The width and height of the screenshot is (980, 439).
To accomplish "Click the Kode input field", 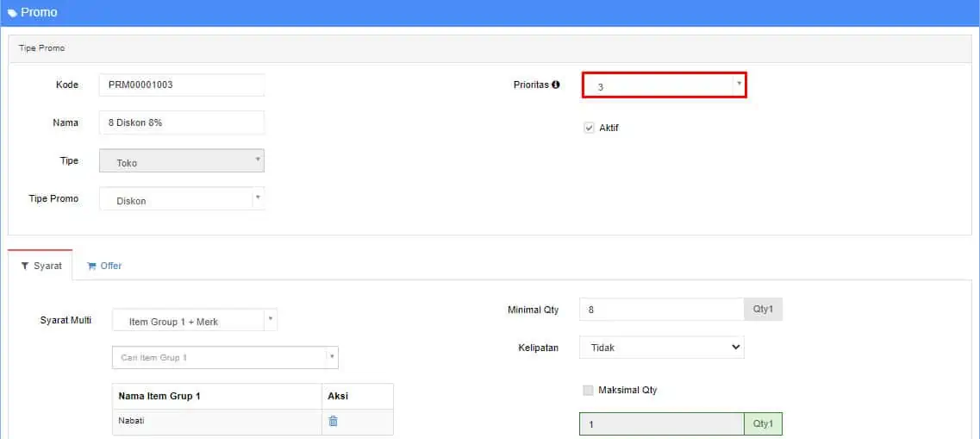I will 182,85.
